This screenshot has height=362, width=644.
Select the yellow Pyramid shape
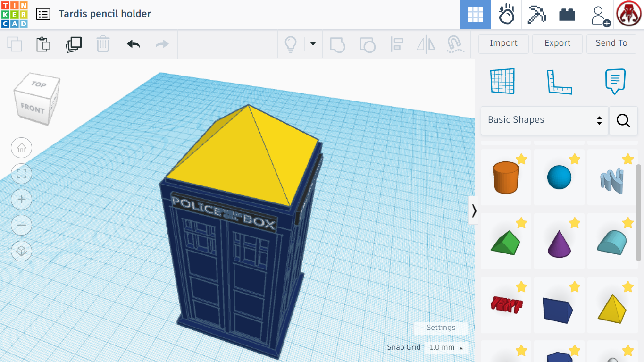point(612,305)
